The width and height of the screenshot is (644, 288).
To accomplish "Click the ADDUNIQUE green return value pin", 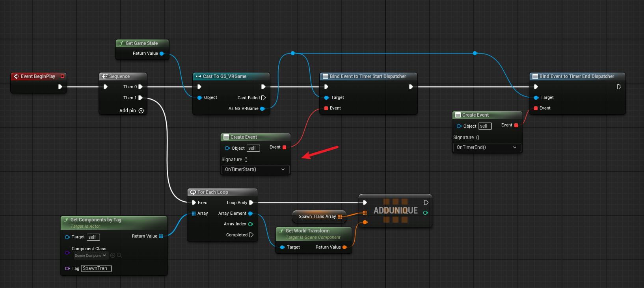I will pos(425,213).
